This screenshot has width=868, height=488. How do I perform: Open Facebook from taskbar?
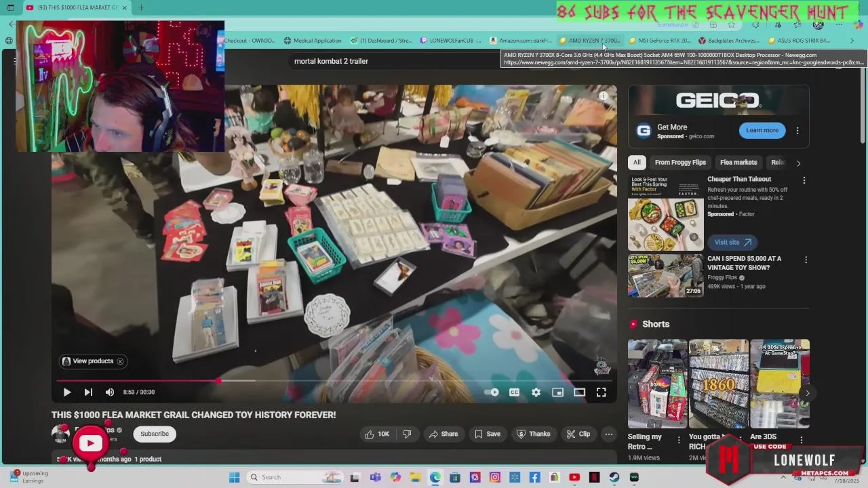coord(534,477)
